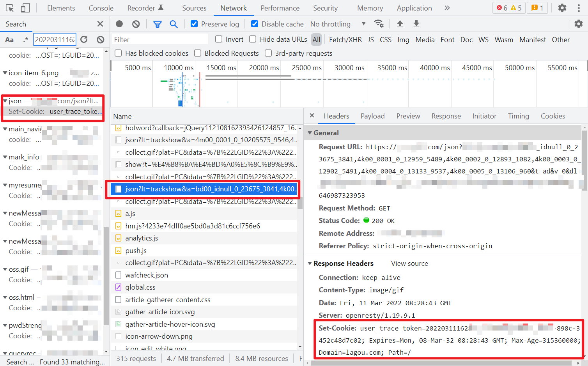Check Has blocked cookies
The image size is (588, 366).
[x=118, y=53]
